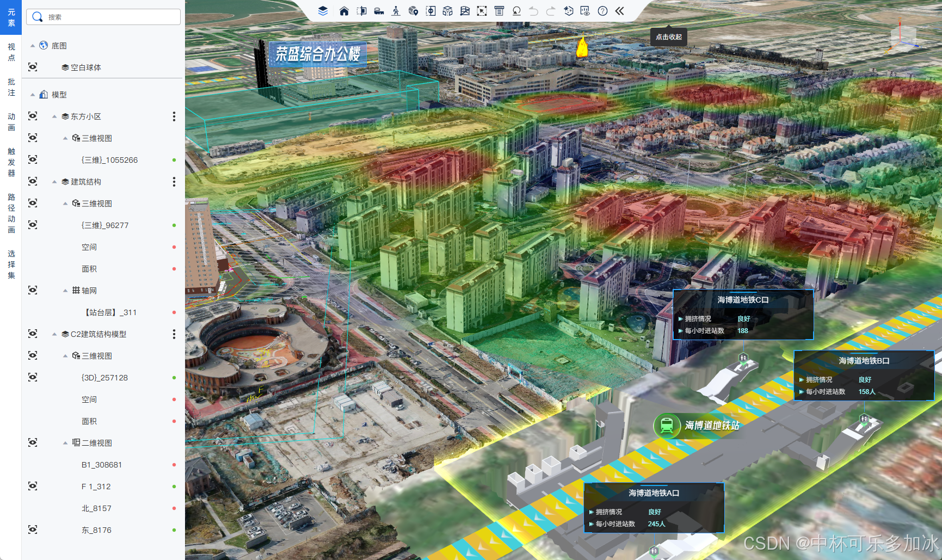Switch to the 触发器 sidebar tab
Screen dimensions: 942x560
tap(11, 162)
